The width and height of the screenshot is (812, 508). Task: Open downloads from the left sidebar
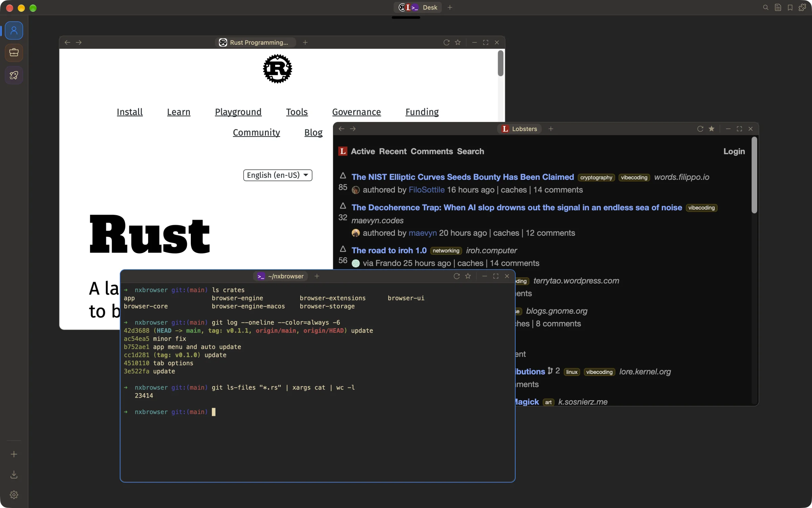[x=14, y=474]
